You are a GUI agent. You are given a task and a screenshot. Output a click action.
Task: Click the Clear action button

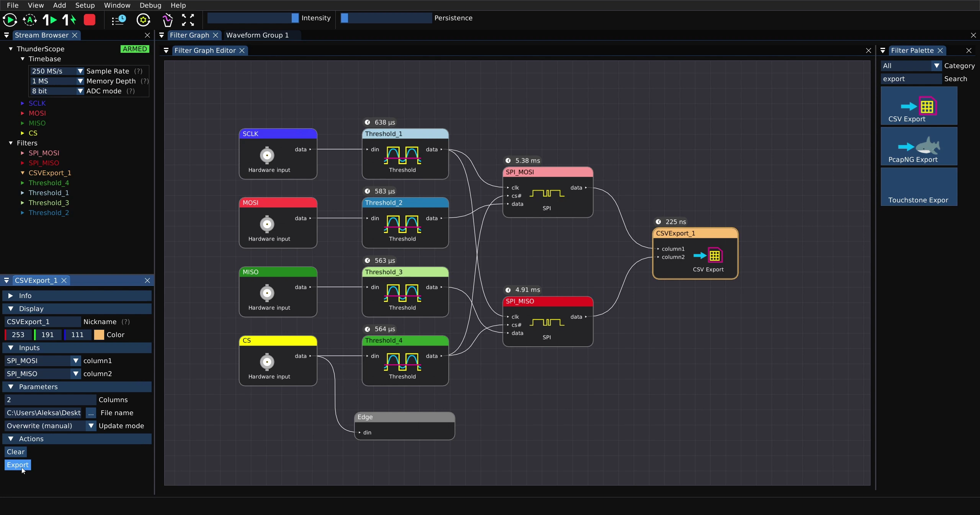(x=16, y=452)
